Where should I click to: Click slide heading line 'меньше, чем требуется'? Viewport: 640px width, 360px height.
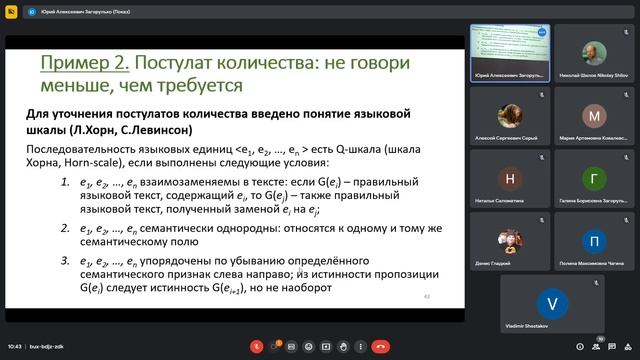point(141,85)
